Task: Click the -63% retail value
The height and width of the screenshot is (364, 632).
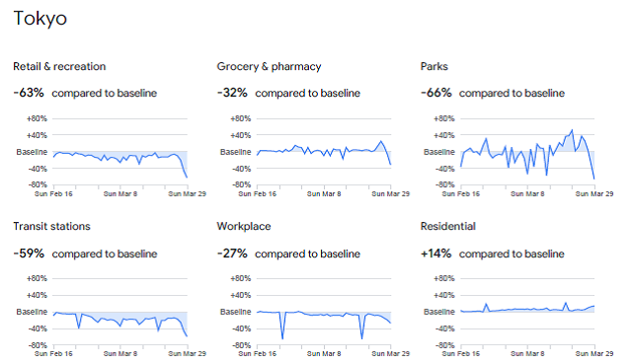Action: pos(29,93)
